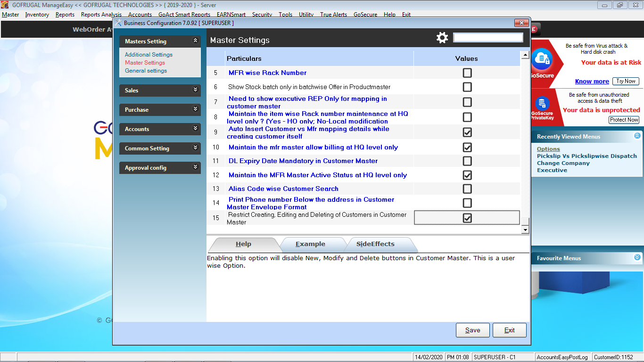Click the Particulars column header
644x362 pixels.
pos(319,58)
